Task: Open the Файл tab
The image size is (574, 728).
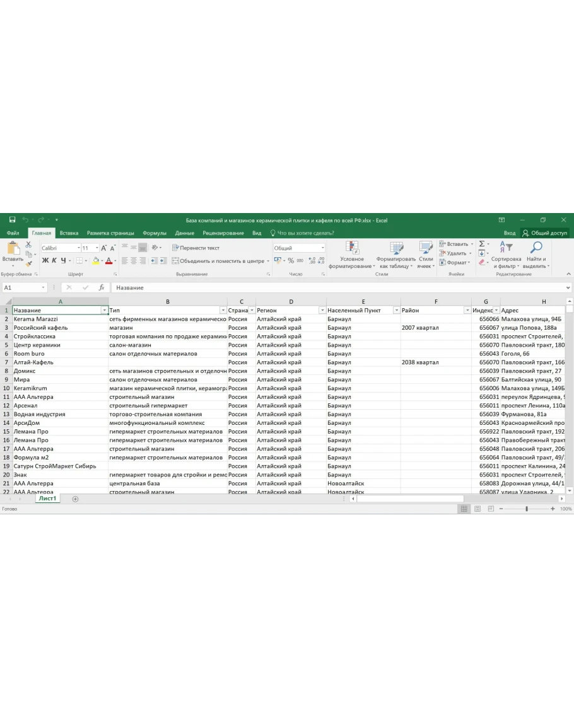Action: tap(13, 233)
